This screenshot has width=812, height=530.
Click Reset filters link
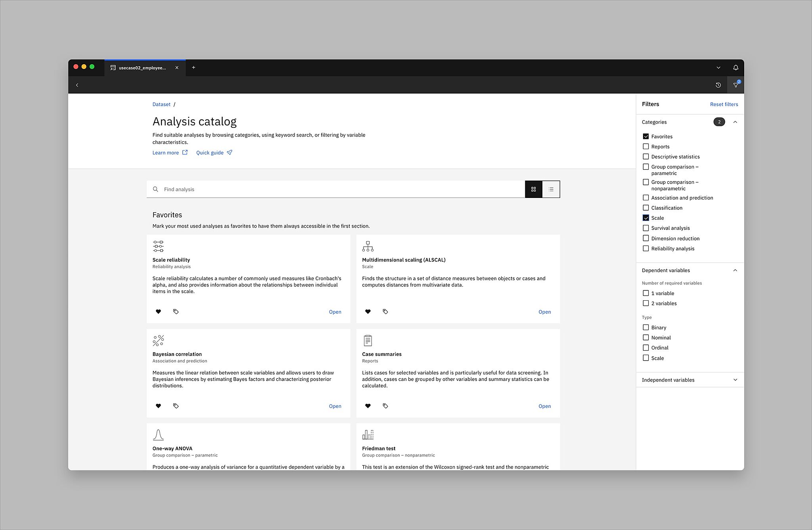coord(724,104)
